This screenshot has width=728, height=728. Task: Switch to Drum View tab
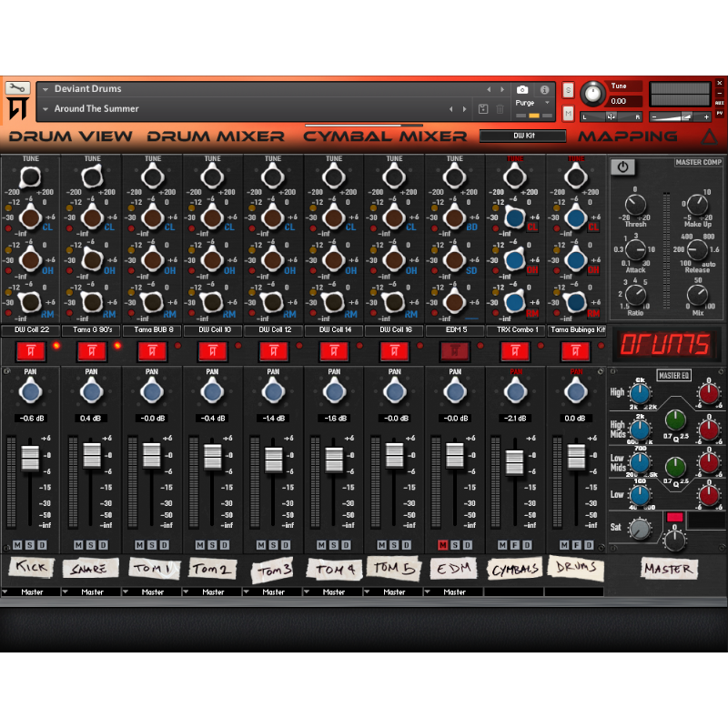tap(70, 136)
